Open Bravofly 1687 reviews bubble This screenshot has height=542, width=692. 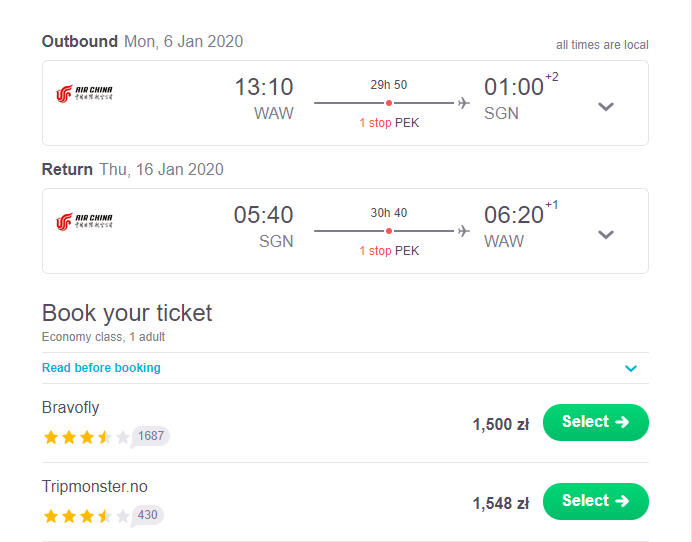(x=150, y=437)
